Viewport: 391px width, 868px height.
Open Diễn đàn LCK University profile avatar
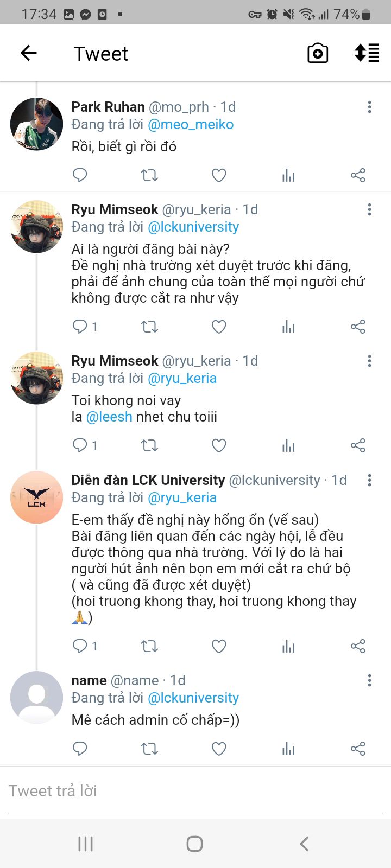[37, 497]
